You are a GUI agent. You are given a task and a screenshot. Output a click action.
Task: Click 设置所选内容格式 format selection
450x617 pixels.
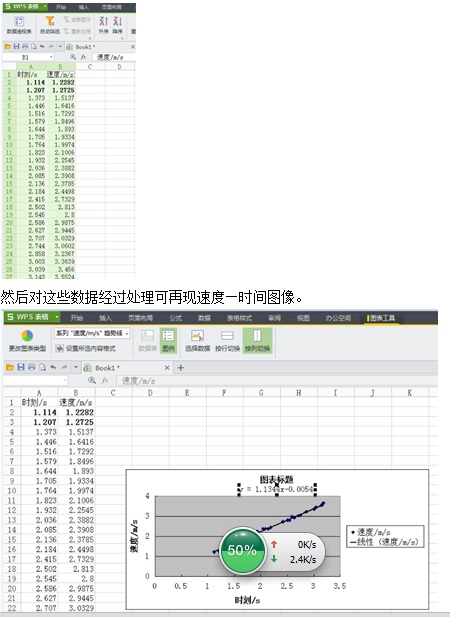(x=85, y=348)
